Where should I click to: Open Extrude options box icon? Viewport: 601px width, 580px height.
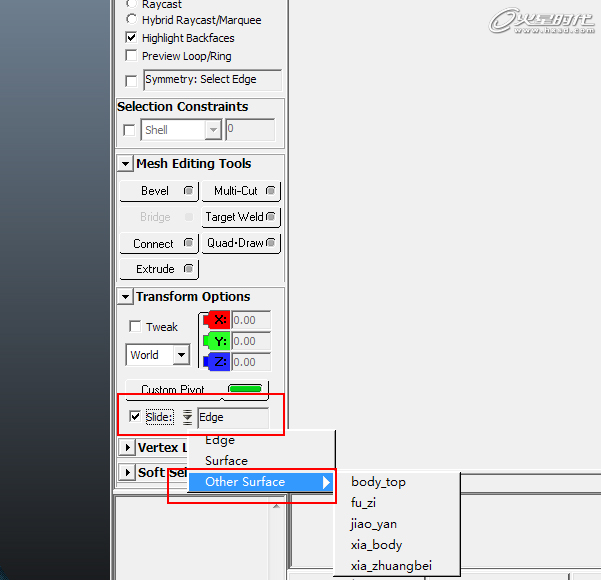pyautogui.click(x=188, y=269)
